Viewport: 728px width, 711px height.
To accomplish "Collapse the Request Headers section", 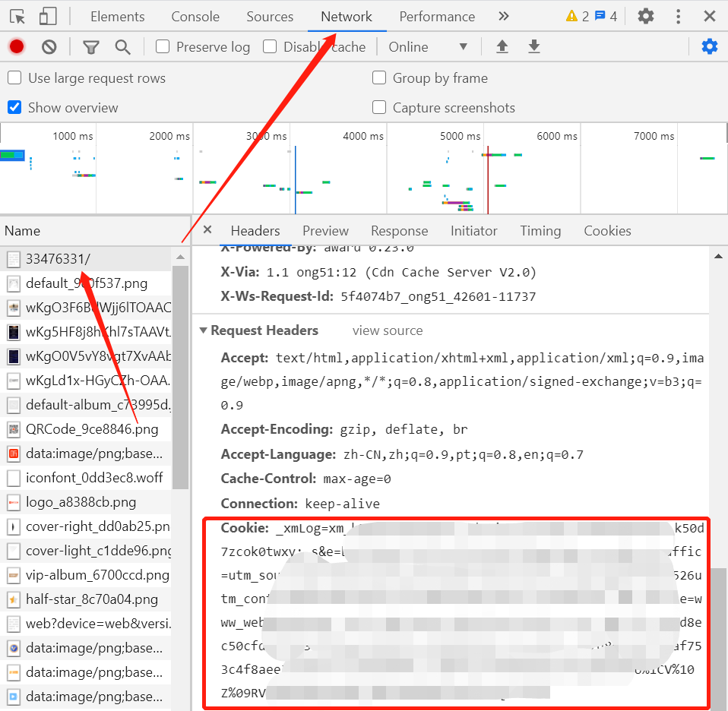I will coord(204,330).
